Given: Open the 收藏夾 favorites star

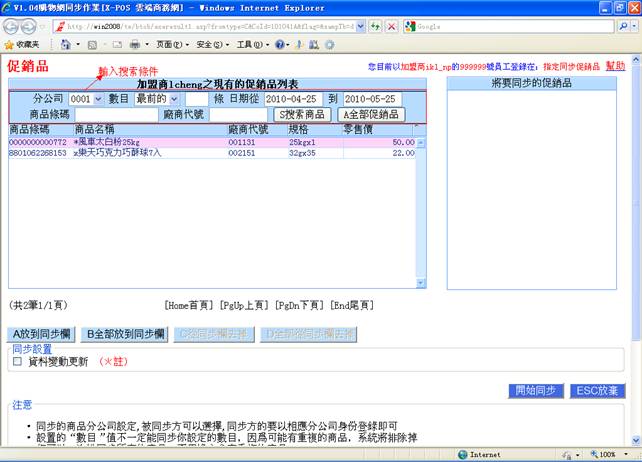Looking at the screenshot, I should coord(22,45).
